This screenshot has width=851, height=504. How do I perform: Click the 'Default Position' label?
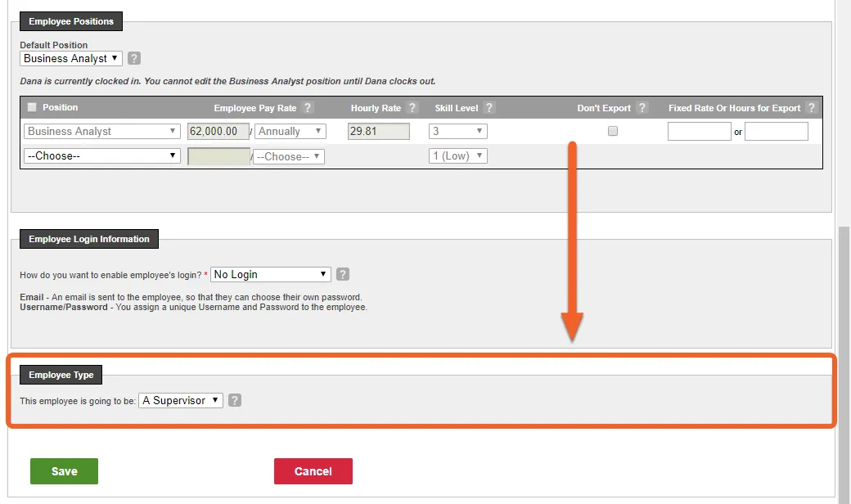coord(54,45)
